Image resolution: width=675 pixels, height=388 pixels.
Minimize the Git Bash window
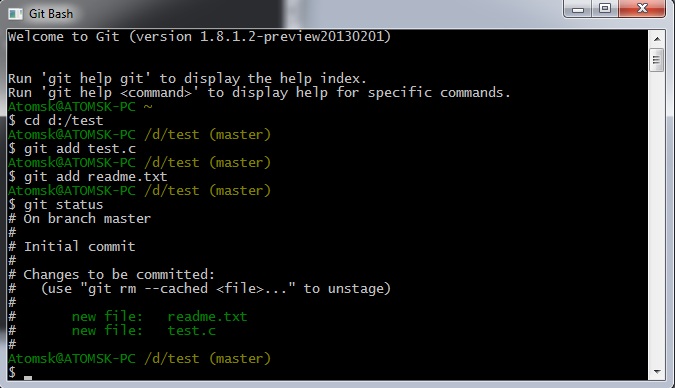click(578, 9)
